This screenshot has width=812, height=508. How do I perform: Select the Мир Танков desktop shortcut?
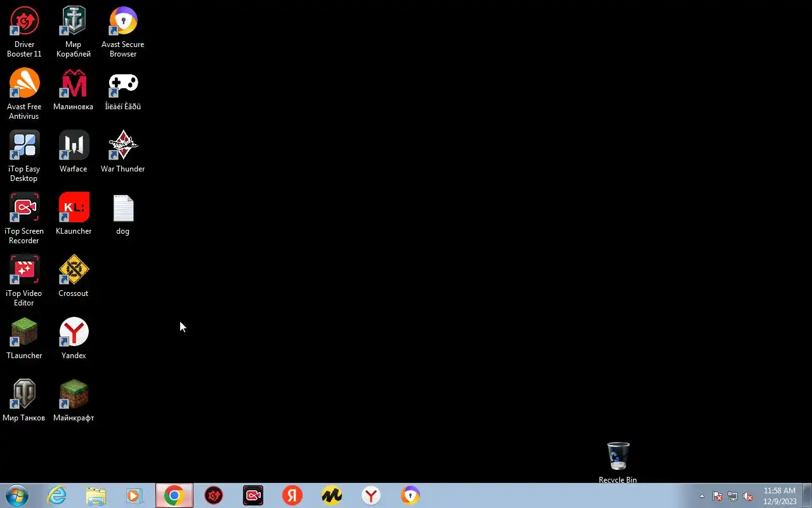(x=24, y=401)
